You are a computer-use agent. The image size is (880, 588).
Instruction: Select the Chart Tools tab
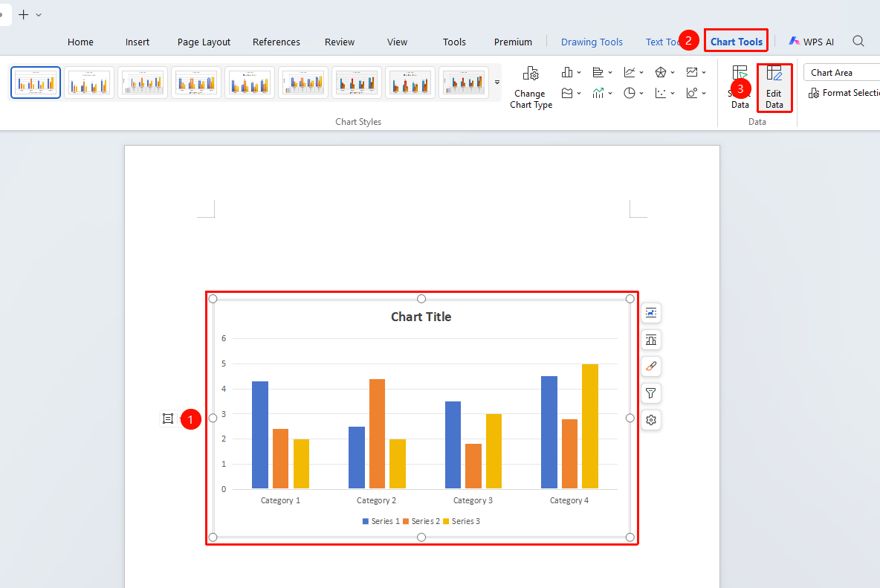[737, 42]
